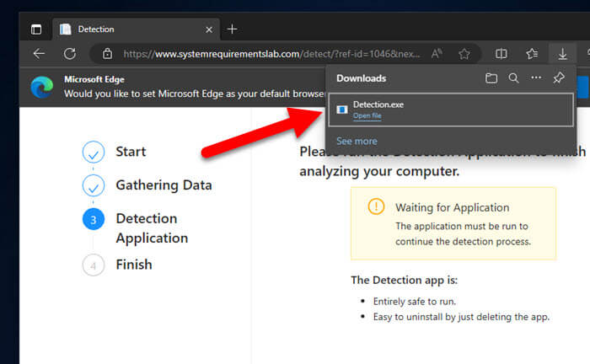Viewport: 590px width, 364px height.
Task: Select the Detection.exe download entry
Action: pos(451,110)
